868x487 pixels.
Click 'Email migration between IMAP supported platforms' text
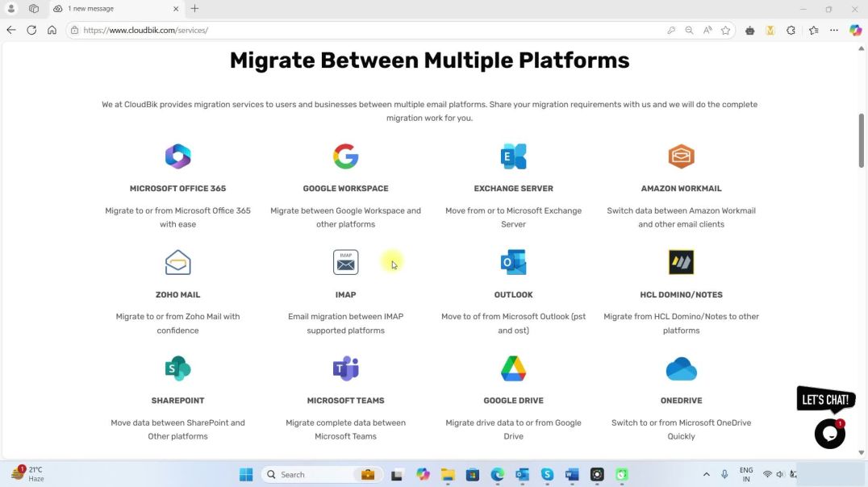click(345, 323)
